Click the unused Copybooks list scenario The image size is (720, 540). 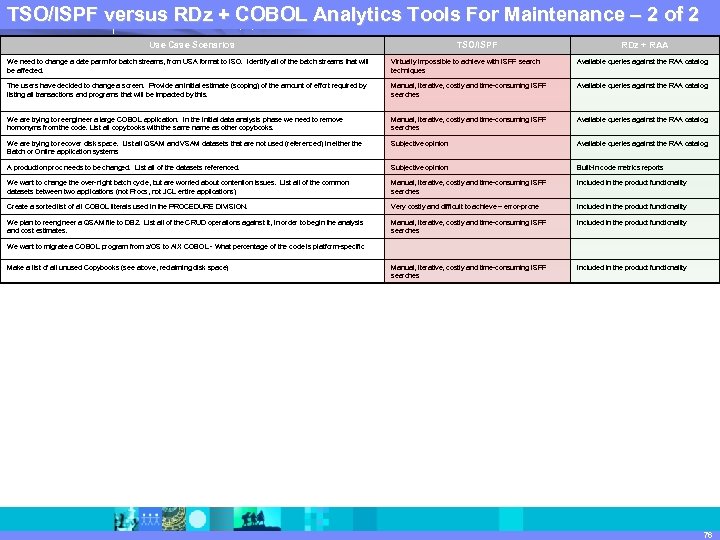point(192,271)
